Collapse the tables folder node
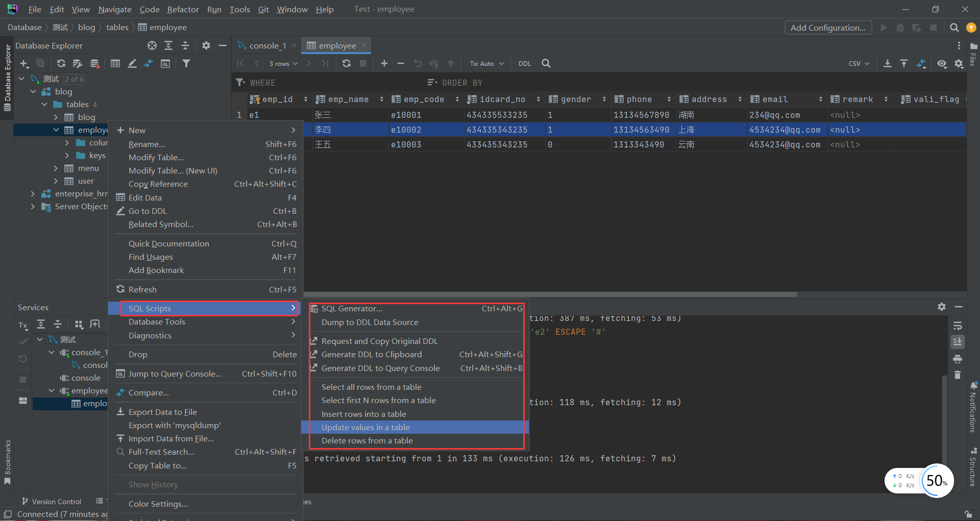This screenshot has width=980, height=521. coord(44,105)
